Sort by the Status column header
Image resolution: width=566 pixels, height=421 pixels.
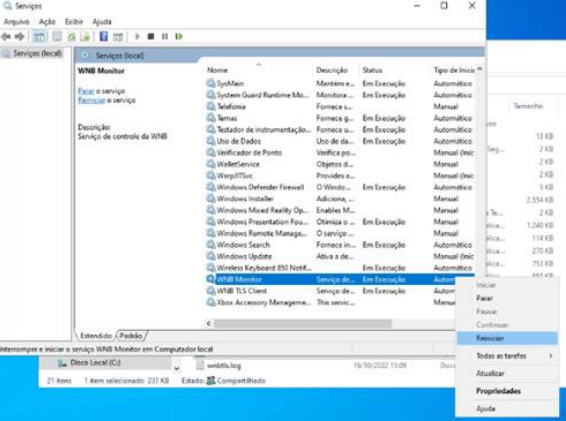pos(395,70)
